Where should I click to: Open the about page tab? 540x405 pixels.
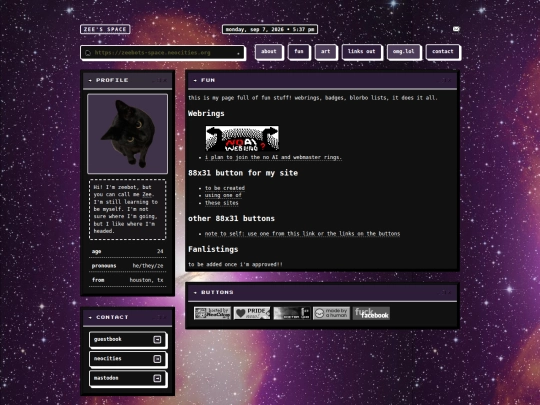(269, 52)
